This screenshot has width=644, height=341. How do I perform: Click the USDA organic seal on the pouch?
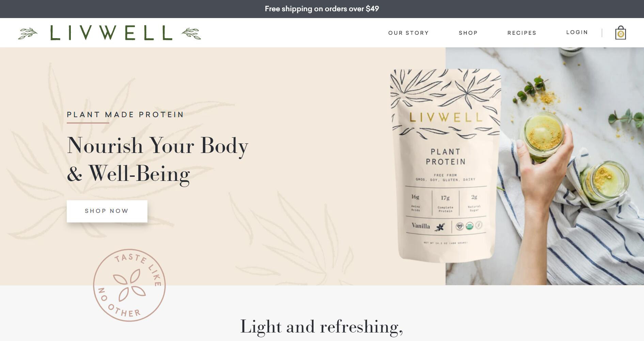pyautogui.click(x=469, y=226)
